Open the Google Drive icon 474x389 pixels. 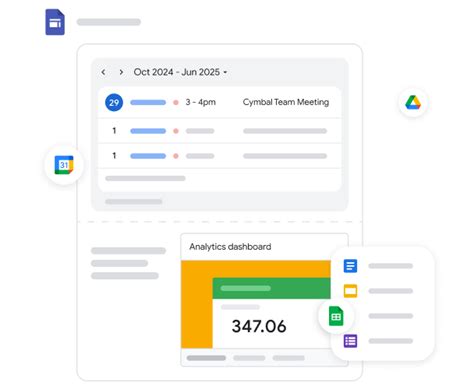(x=413, y=102)
